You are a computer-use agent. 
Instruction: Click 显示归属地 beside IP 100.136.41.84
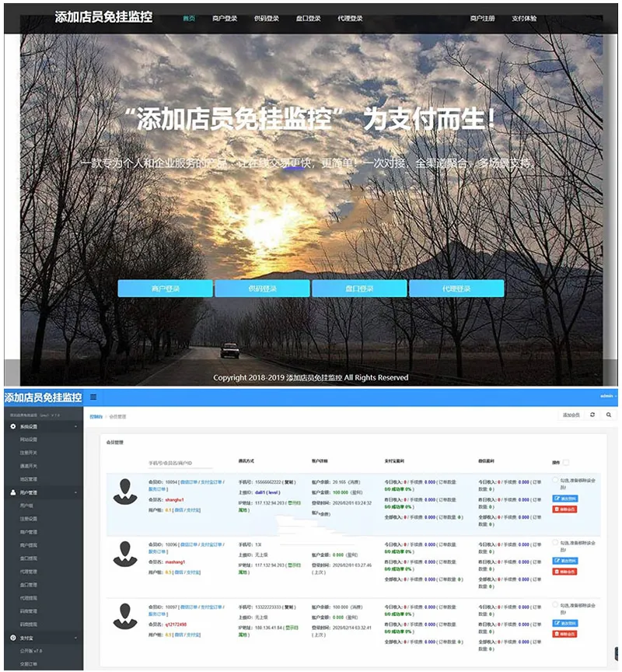[x=292, y=628]
